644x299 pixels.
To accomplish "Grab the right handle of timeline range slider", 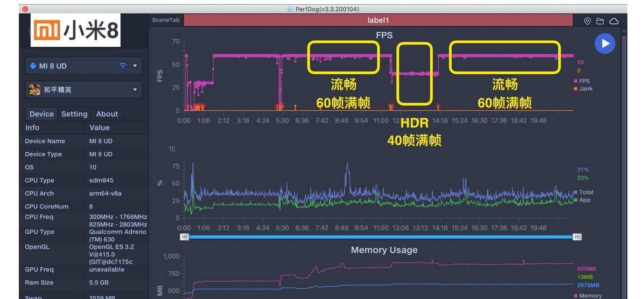I will pos(577,237).
